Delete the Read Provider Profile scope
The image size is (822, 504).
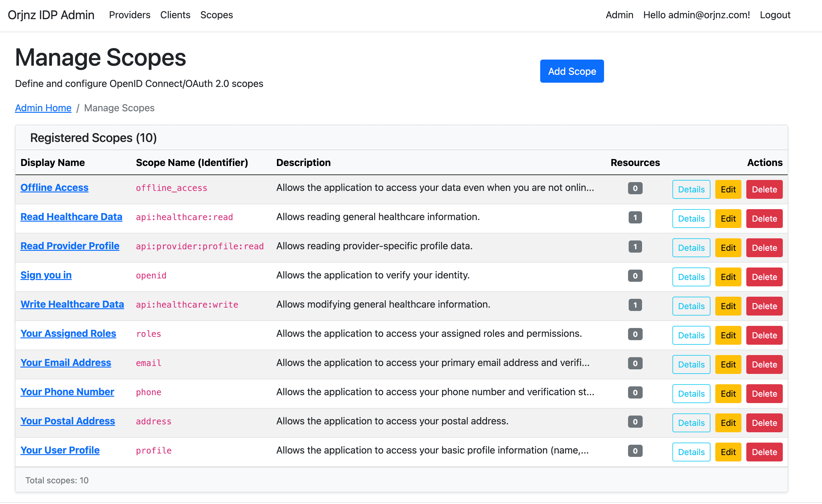[x=764, y=248]
